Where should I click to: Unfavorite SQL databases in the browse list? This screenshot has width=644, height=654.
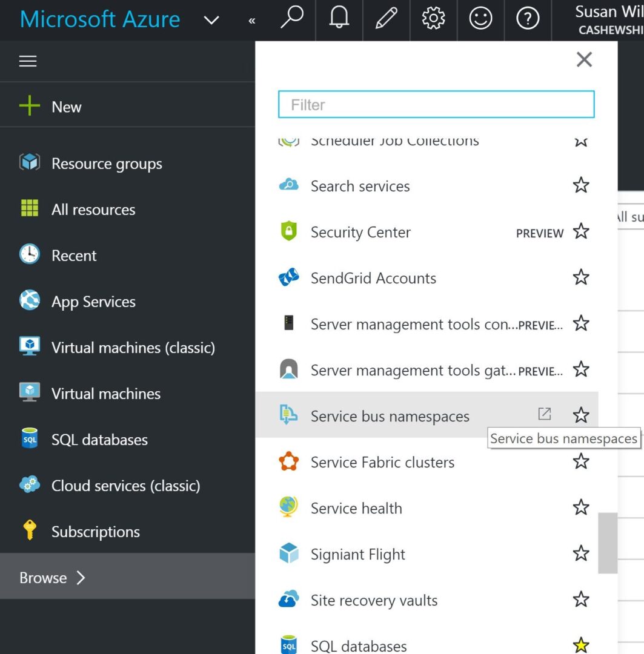(580, 644)
